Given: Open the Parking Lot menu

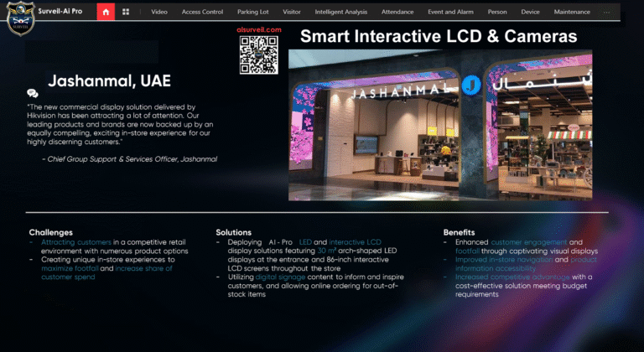Looking at the screenshot, I should tap(253, 12).
